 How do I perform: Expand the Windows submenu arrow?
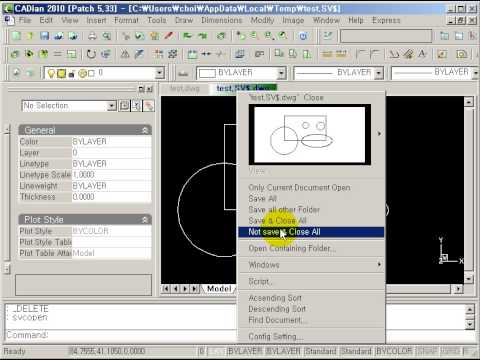[x=379, y=264]
